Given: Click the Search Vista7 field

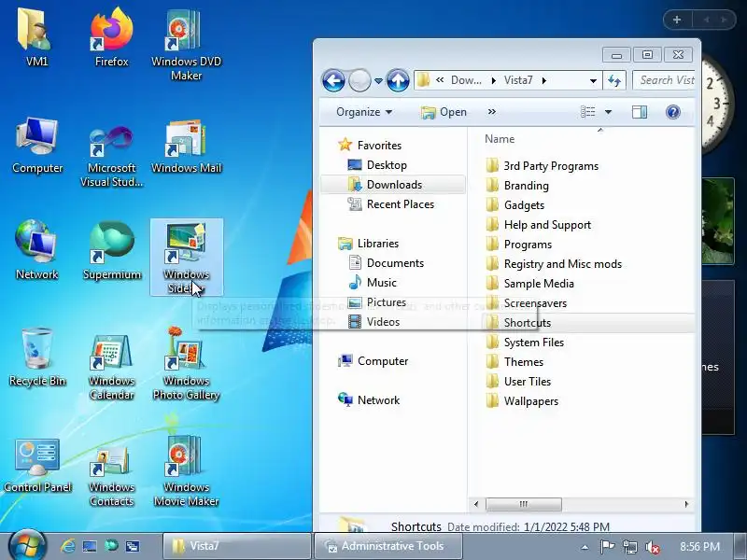Looking at the screenshot, I should click(x=664, y=80).
